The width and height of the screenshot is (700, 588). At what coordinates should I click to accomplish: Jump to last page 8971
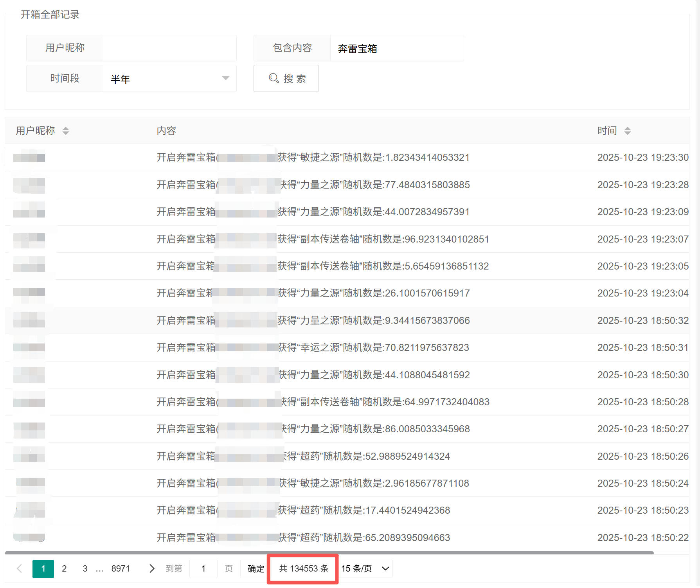121,568
